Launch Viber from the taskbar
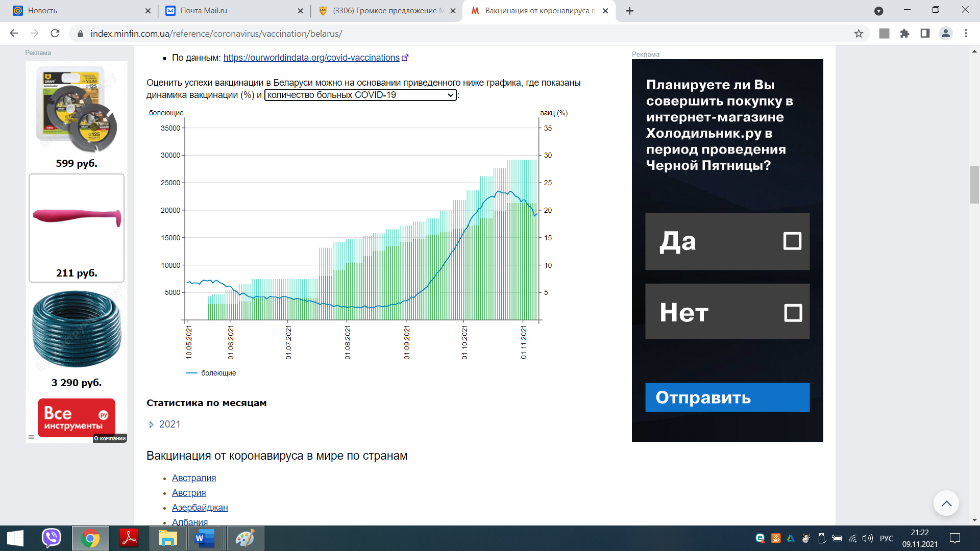 pos(51,538)
